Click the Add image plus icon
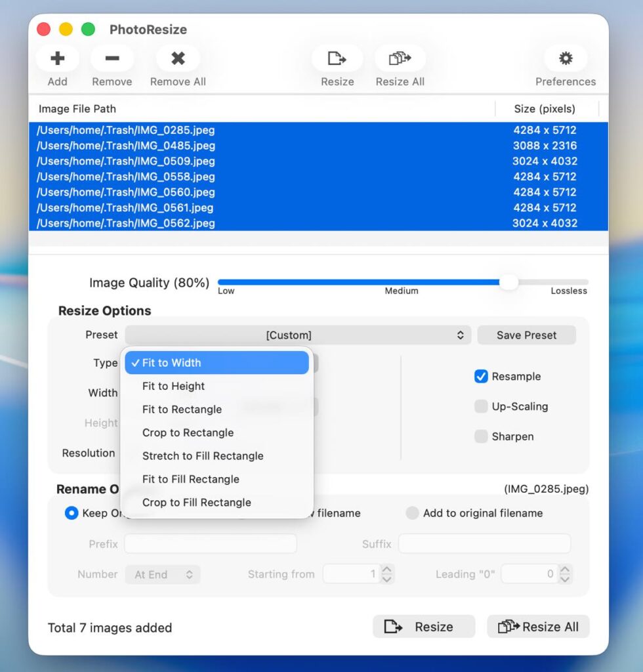 (57, 59)
